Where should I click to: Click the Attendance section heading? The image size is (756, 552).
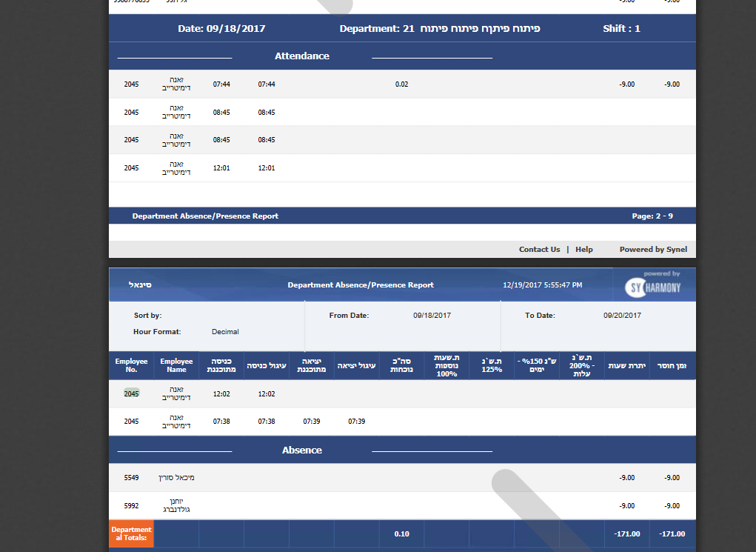[302, 56]
